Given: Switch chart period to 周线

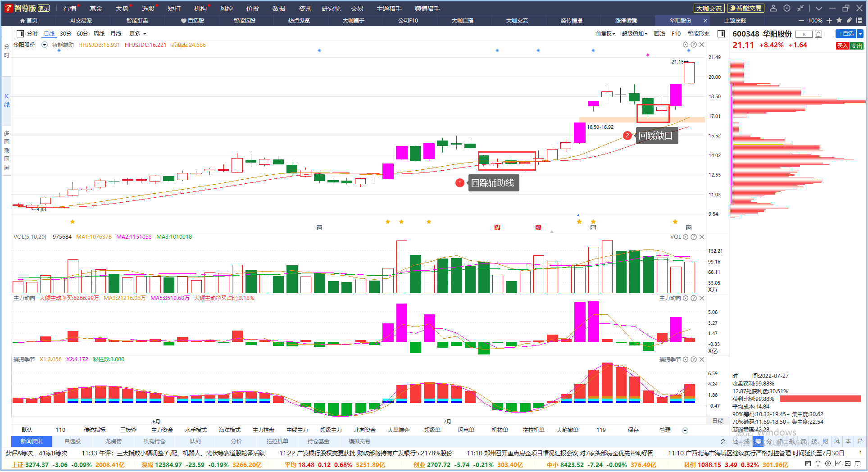Looking at the screenshot, I should (99, 34).
